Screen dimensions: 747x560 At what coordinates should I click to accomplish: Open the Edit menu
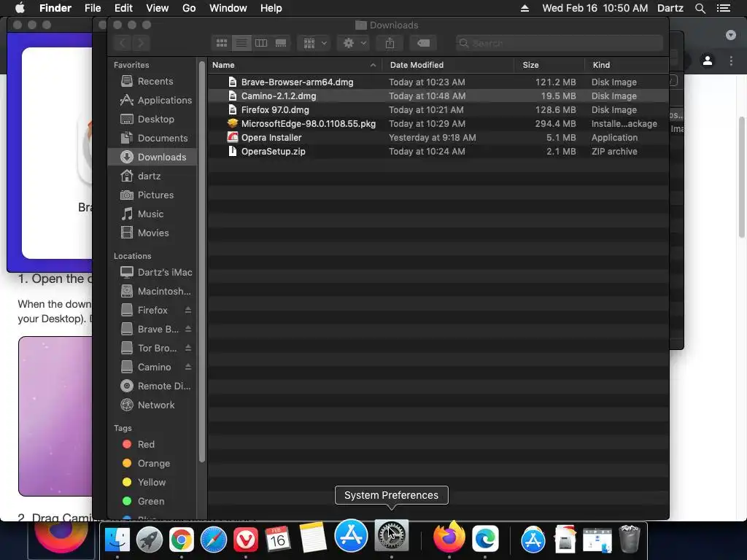(x=123, y=8)
